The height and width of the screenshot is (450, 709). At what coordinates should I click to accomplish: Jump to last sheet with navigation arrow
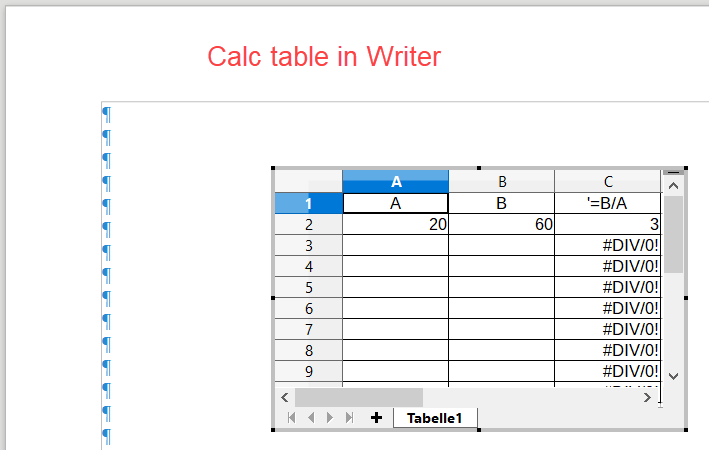tap(350, 418)
